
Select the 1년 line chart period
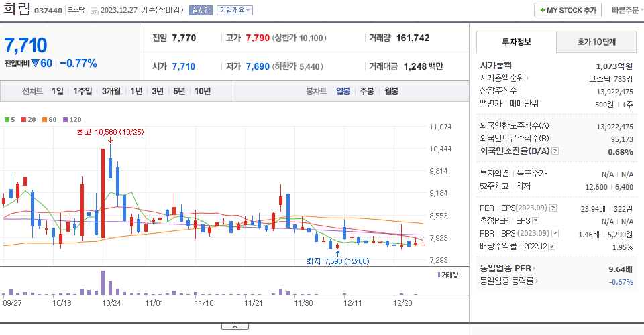(x=136, y=91)
